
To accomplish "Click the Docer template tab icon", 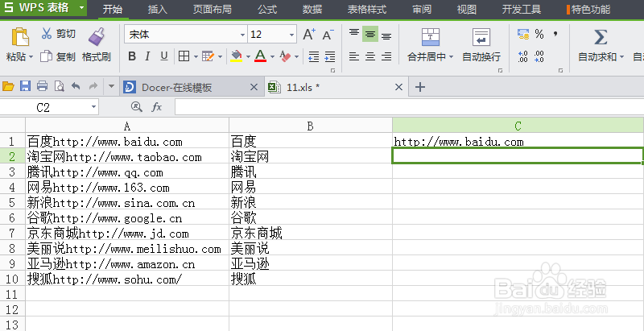I will [x=130, y=87].
